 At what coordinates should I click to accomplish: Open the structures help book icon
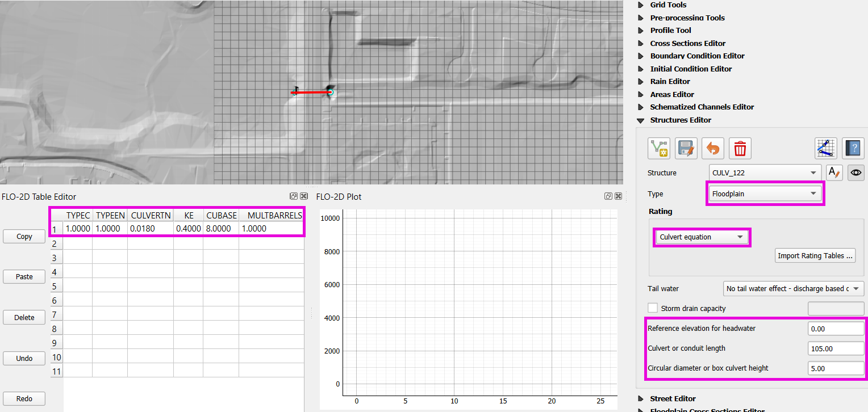[853, 149]
